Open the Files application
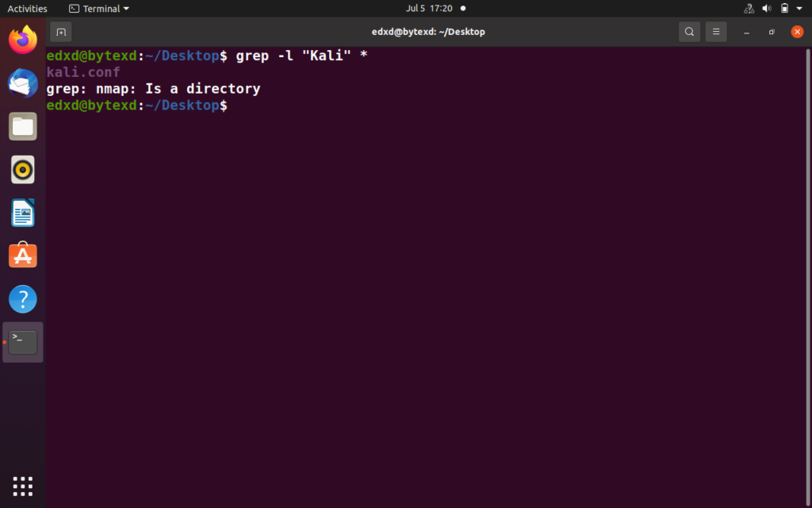The height and width of the screenshot is (508, 812). pos(22,126)
